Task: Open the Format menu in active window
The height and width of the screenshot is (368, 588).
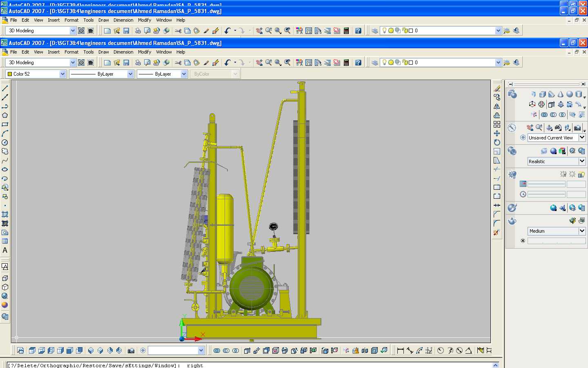Action: pos(71,52)
